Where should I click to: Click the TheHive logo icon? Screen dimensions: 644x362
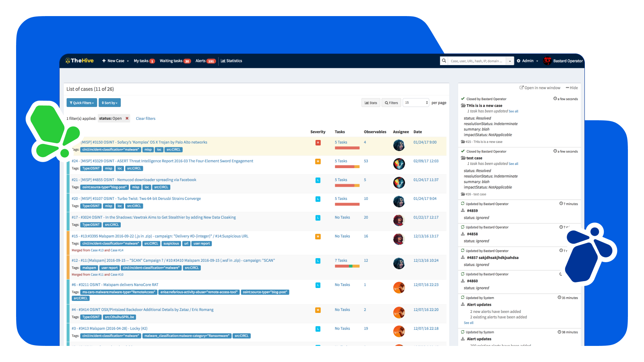(68, 61)
